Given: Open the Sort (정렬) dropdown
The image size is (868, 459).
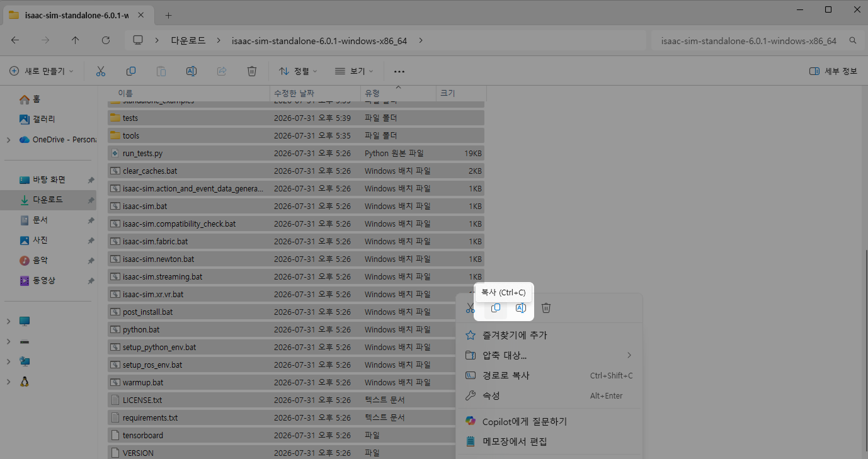Looking at the screenshot, I should (298, 71).
